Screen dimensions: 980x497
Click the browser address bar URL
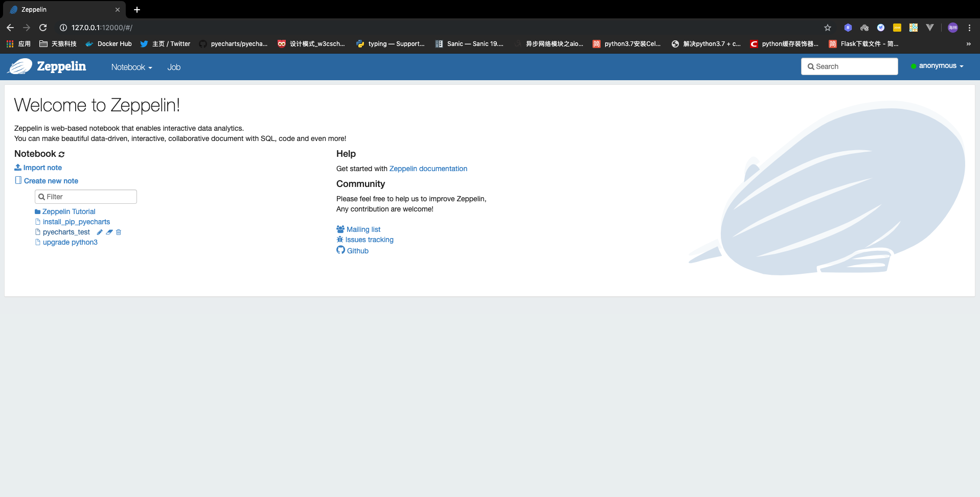coord(102,28)
